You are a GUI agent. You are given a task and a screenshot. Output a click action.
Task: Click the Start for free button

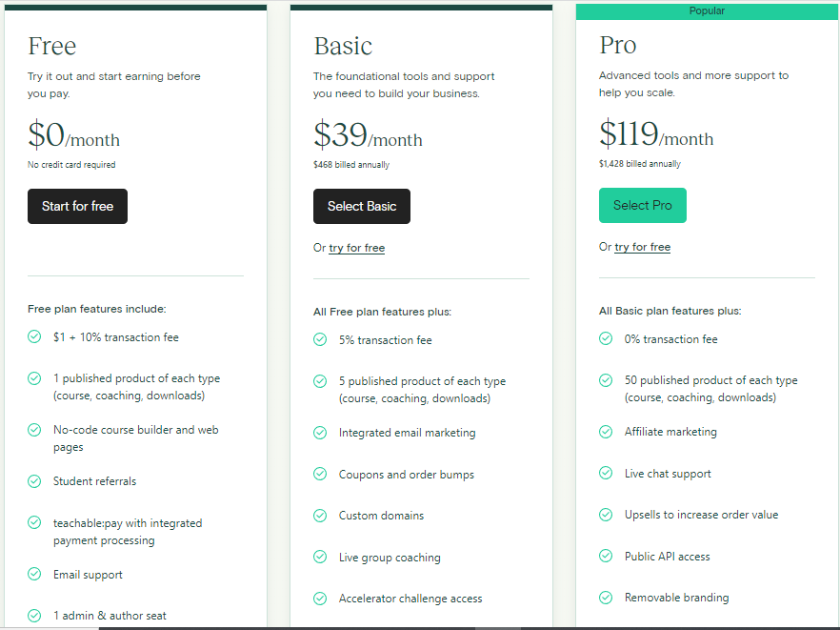coord(77,206)
